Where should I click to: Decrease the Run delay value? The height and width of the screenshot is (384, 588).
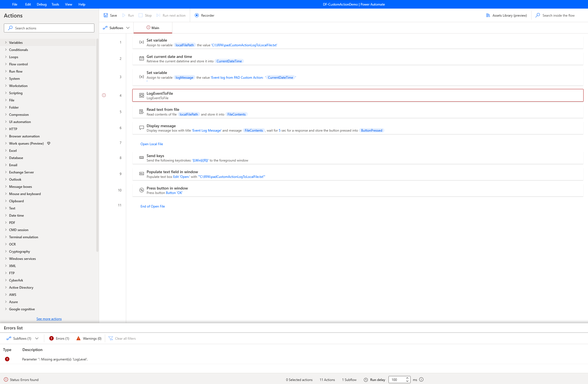(407, 381)
